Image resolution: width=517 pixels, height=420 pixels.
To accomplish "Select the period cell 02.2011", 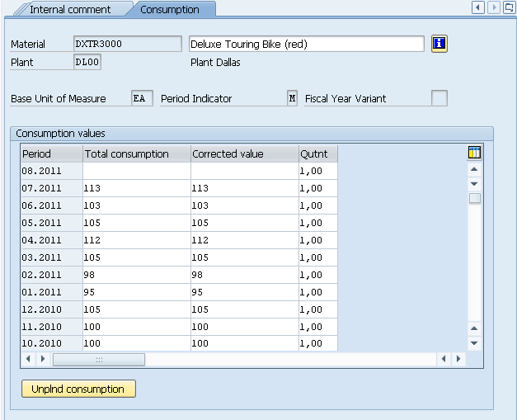I will [51, 275].
